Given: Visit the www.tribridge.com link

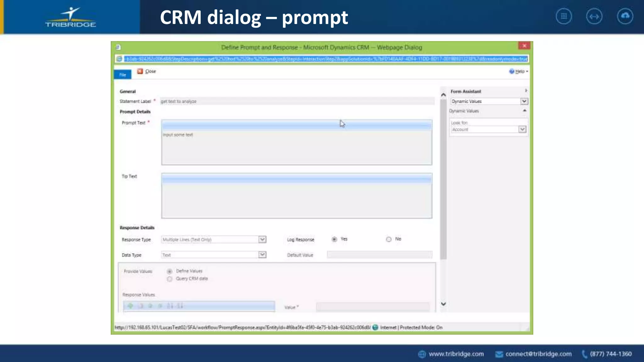Looking at the screenshot, I should (x=456, y=354).
